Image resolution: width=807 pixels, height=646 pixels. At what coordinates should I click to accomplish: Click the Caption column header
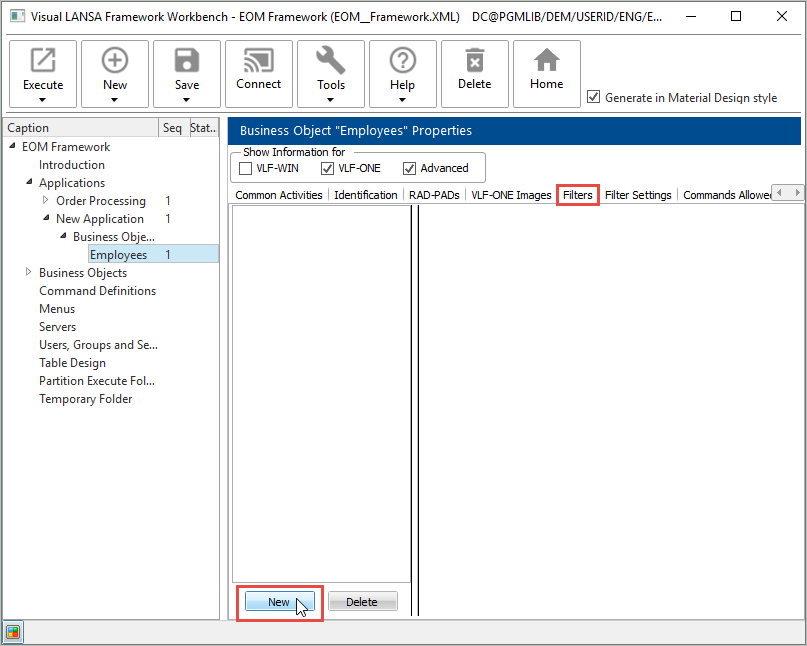81,128
